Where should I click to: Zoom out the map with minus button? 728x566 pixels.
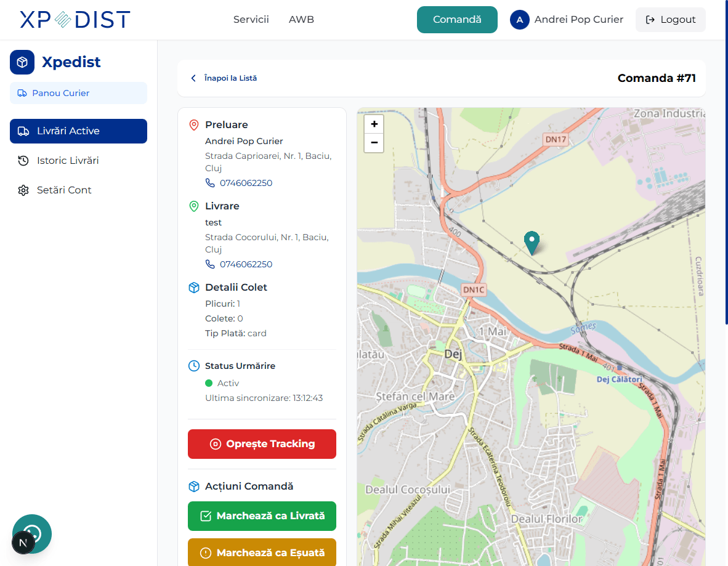[x=374, y=142]
